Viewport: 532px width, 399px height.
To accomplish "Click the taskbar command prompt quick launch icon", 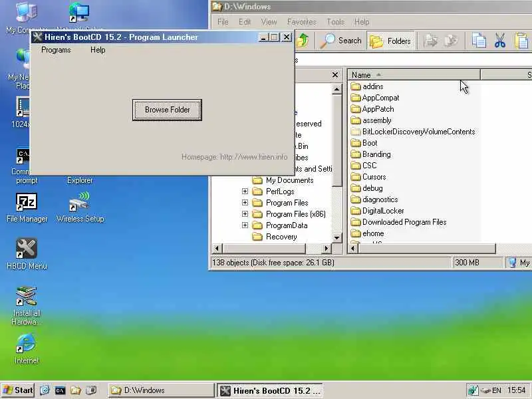I will [x=60, y=390].
